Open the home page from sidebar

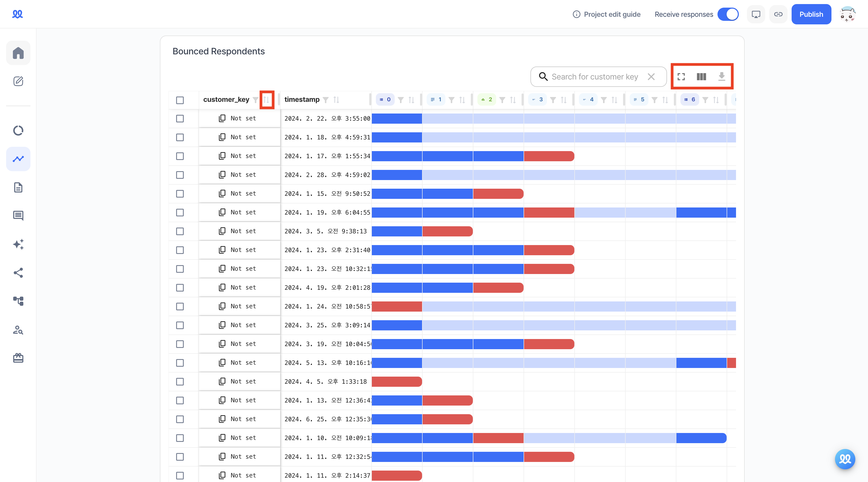(18, 53)
